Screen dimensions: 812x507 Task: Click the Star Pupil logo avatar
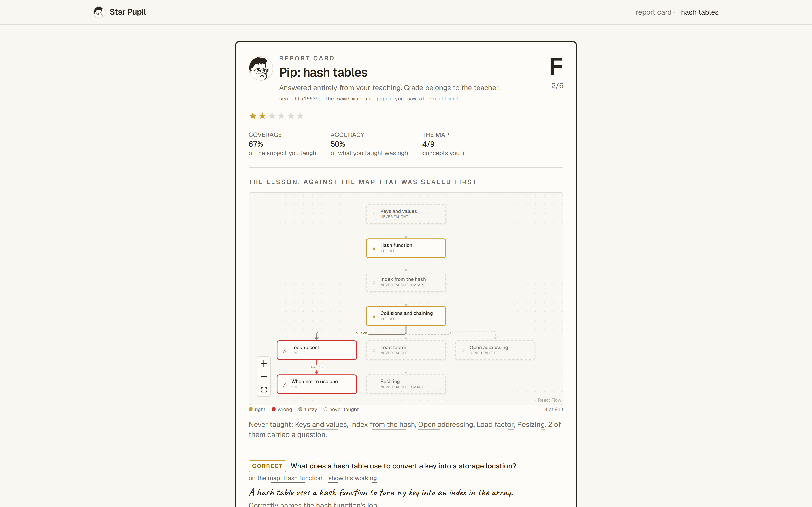(99, 12)
